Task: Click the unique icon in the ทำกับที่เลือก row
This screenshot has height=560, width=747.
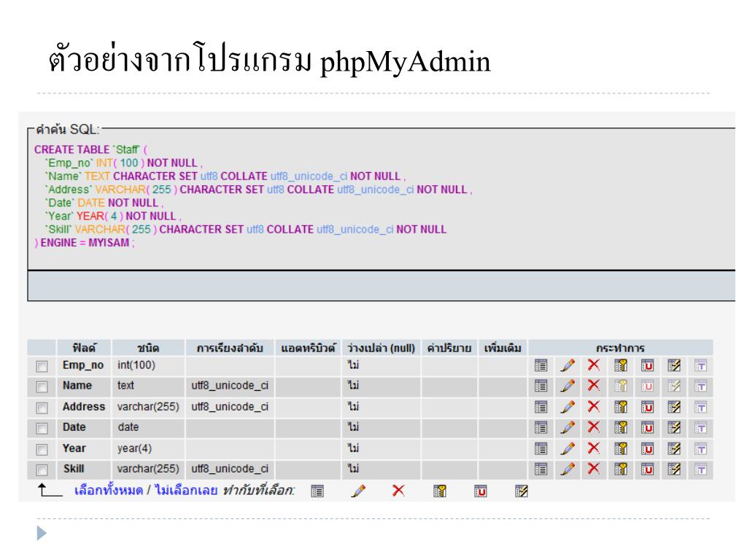Action: point(481,491)
